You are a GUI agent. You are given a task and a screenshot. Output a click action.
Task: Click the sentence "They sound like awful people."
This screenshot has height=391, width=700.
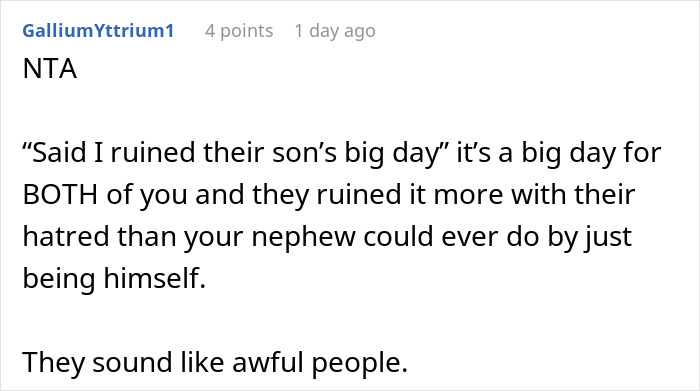point(215,362)
